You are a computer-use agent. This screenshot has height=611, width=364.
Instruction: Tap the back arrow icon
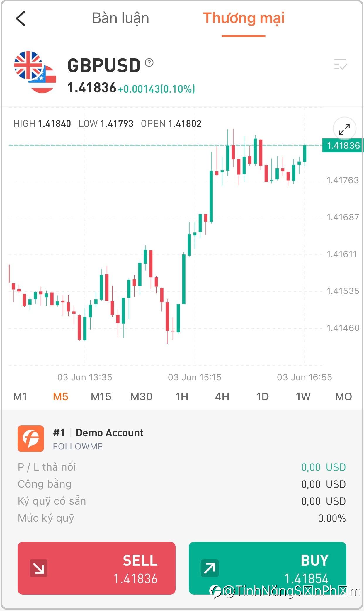tap(21, 18)
